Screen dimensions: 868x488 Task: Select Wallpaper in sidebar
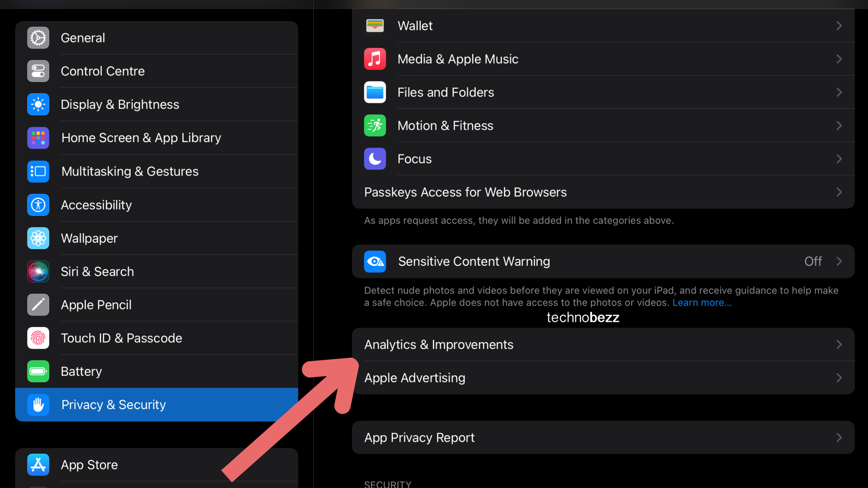157,238
